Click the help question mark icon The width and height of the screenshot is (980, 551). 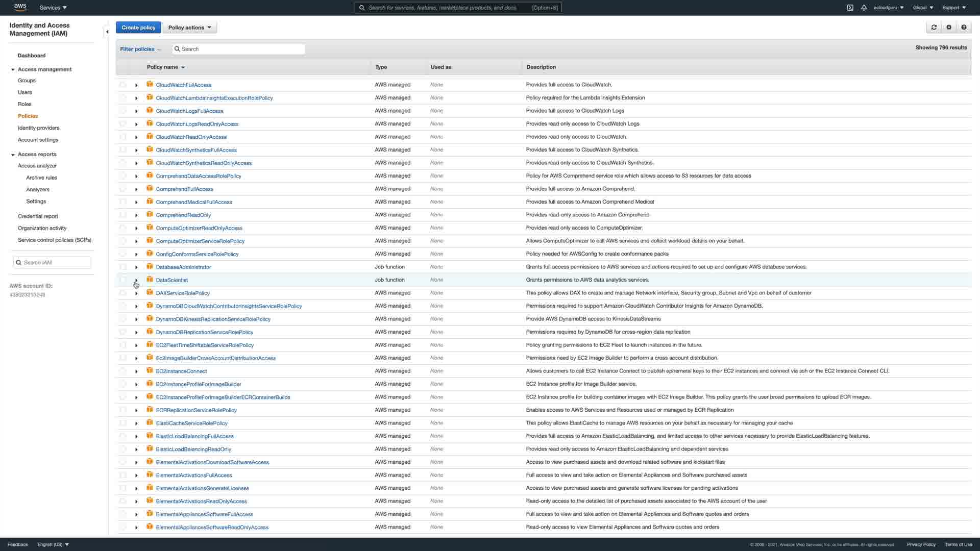964,28
